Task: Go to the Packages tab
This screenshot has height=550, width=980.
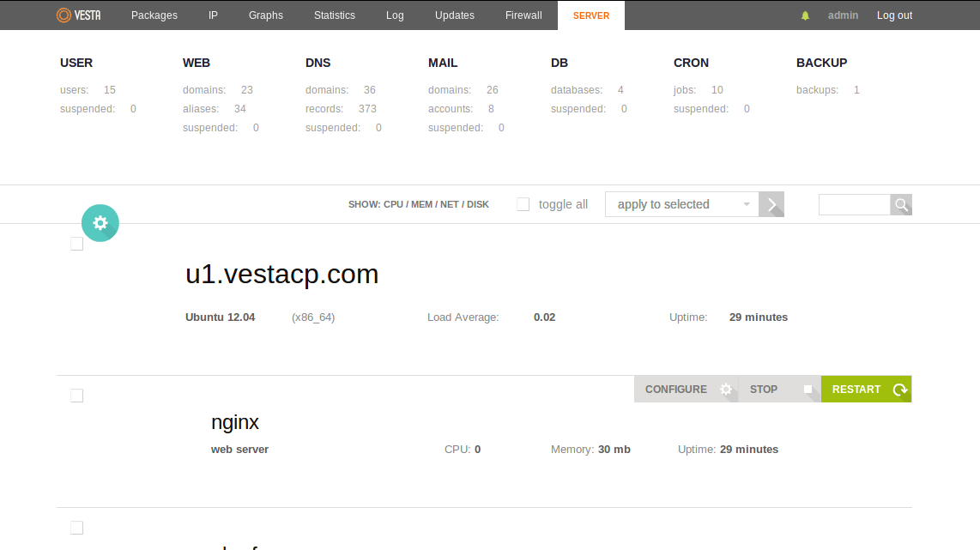Action: [154, 15]
